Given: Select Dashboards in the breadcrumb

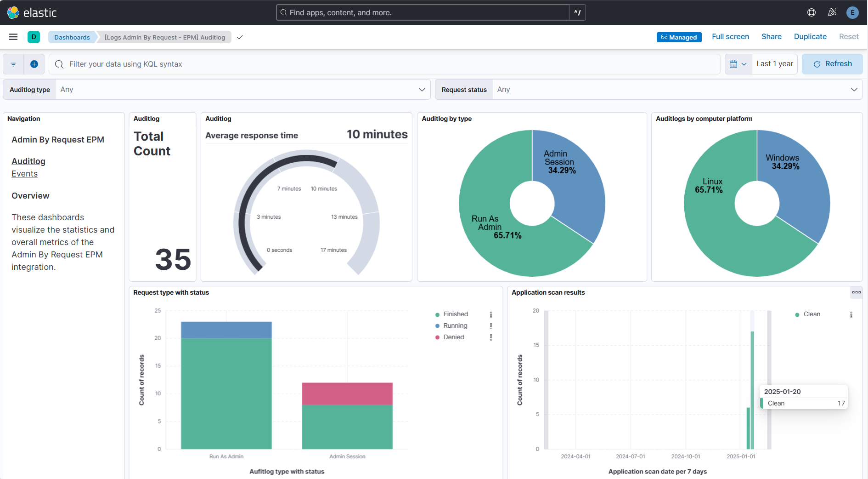Looking at the screenshot, I should (72, 37).
